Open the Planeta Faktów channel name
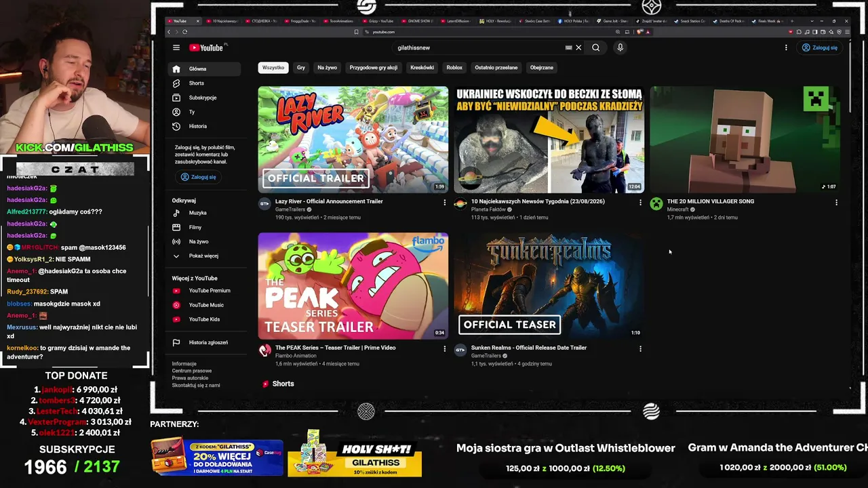Screen dimensions: 868x488 [x=490, y=209]
